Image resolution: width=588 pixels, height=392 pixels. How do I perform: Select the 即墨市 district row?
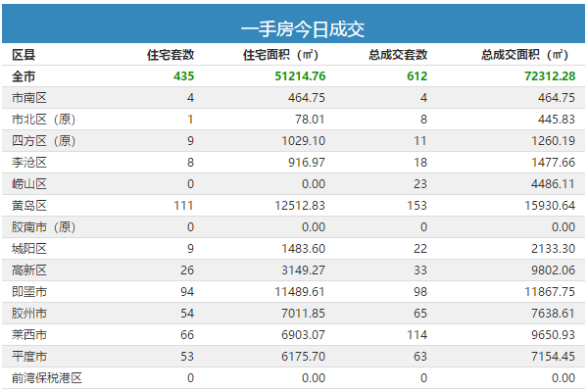(293, 292)
